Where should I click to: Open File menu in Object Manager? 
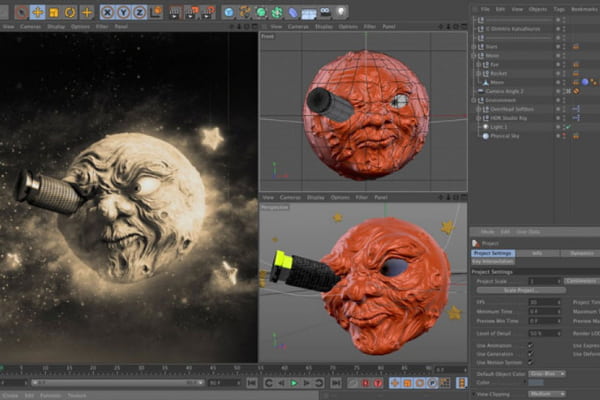pyautogui.click(x=485, y=9)
